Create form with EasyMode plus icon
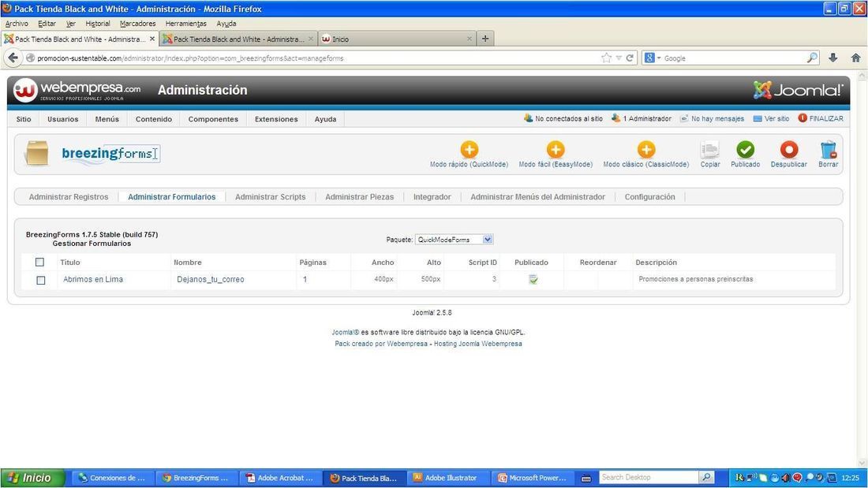The width and height of the screenshot is (868, 488). [556, 150]
